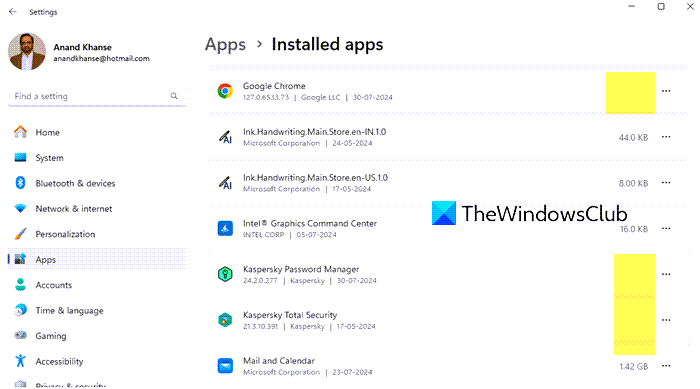
Task: Maximize the Settings window
Action: [661, 6]
